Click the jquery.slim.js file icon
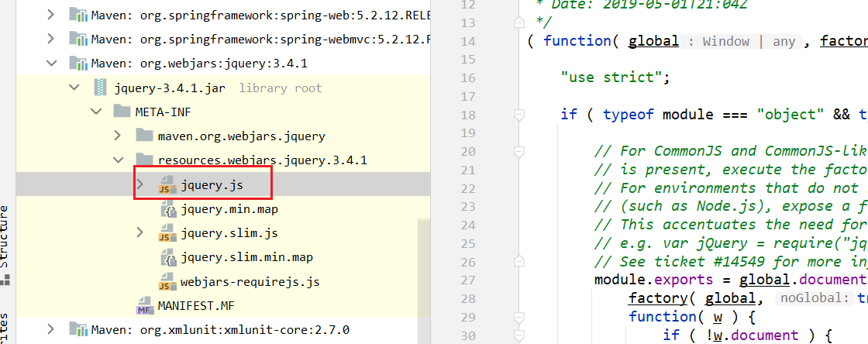 [167, 233]
